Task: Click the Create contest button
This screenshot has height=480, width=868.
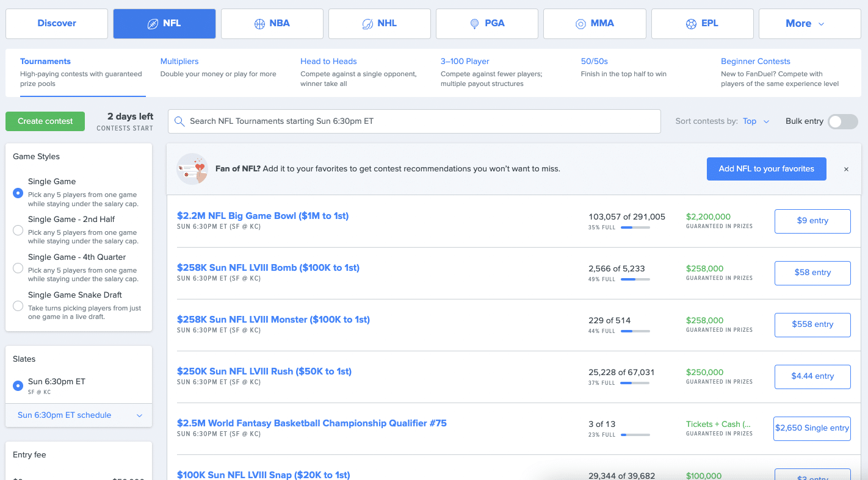Action: pyautogui.click(x=45, y=121)
